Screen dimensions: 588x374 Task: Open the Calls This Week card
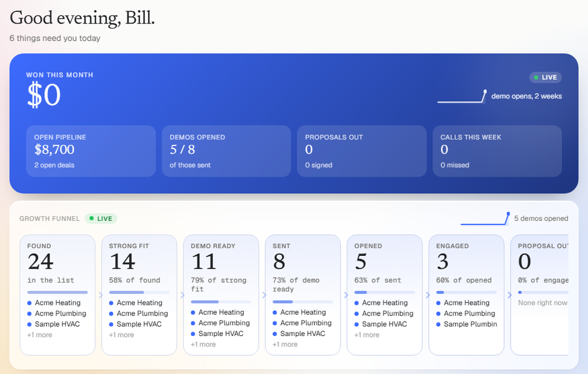point(497,151)
